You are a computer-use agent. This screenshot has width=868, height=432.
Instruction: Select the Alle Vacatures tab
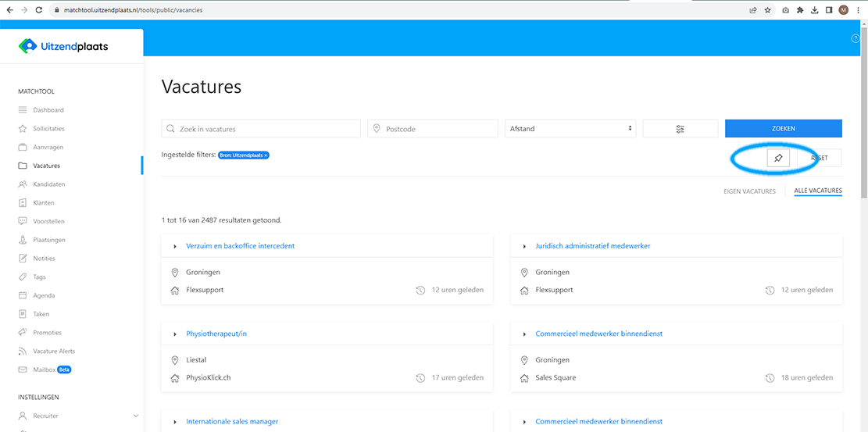[817, 191]
